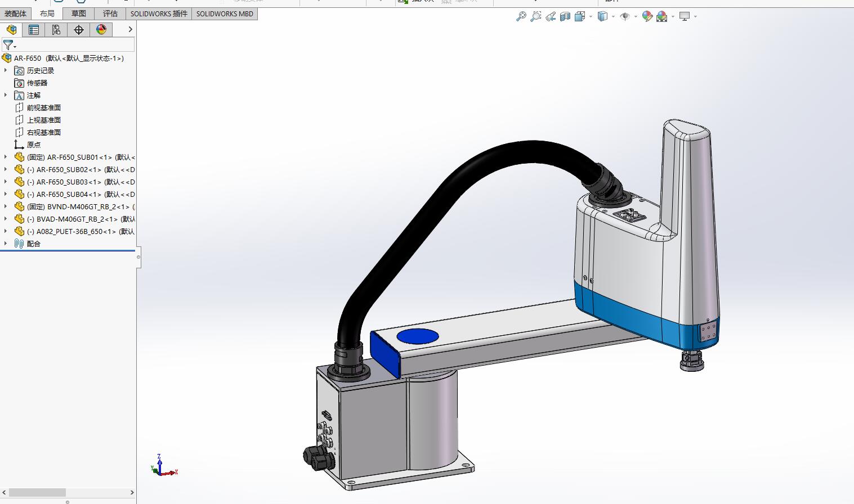Open the Display Style dropdown arrow
Viewport: 854px width, 504px height.
tap(613, 16)
